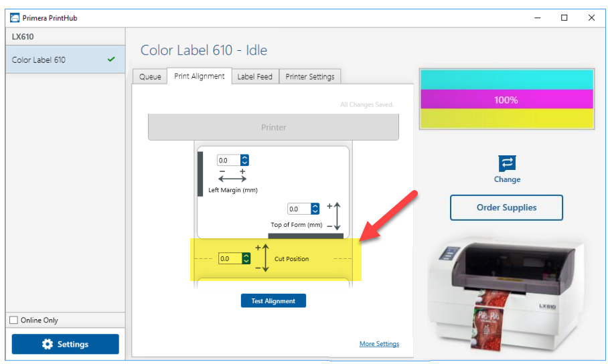608x364 pixels.
Task: Switch to the Queue tab
Action: pyautogui.click(x=150, y=76)
